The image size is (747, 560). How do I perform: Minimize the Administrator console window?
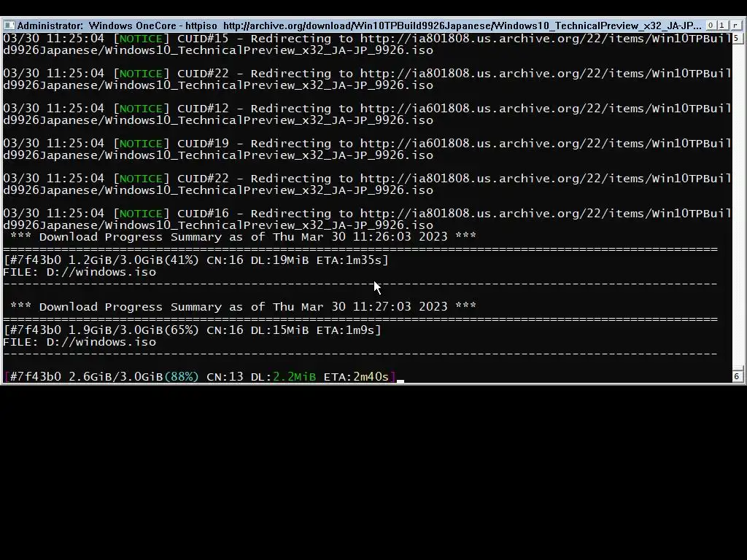[x=711, y=26]
